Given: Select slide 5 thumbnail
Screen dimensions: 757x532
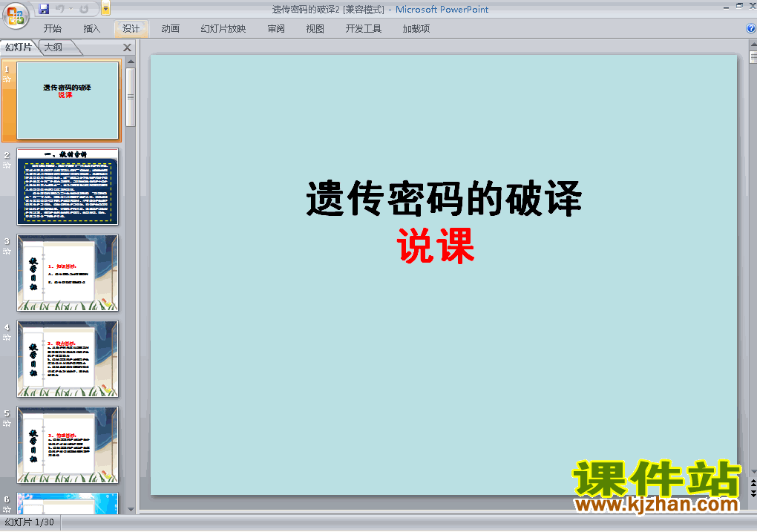Looking at the screenshot, I should [68, 444].
